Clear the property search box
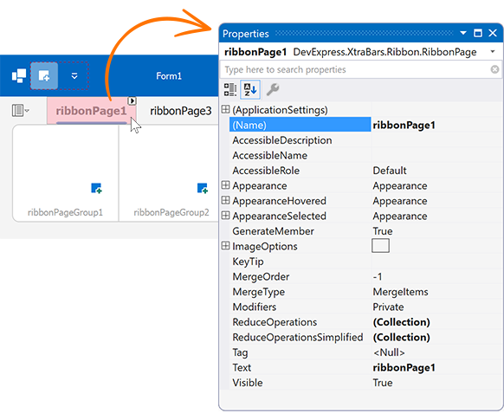 (494, 69)
